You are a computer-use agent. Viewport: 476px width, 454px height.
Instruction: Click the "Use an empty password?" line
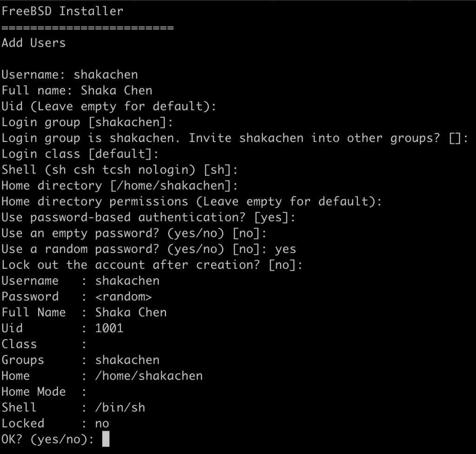tap(134, 233)
